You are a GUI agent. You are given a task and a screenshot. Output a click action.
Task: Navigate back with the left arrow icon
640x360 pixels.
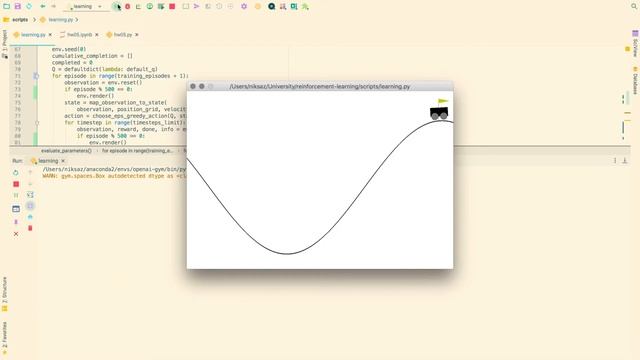(43, 7)
